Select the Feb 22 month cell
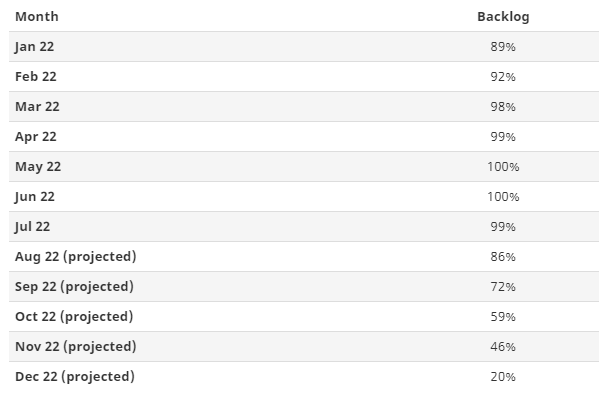The height and width of the screenshot is (401, 609). coord(35,76)
